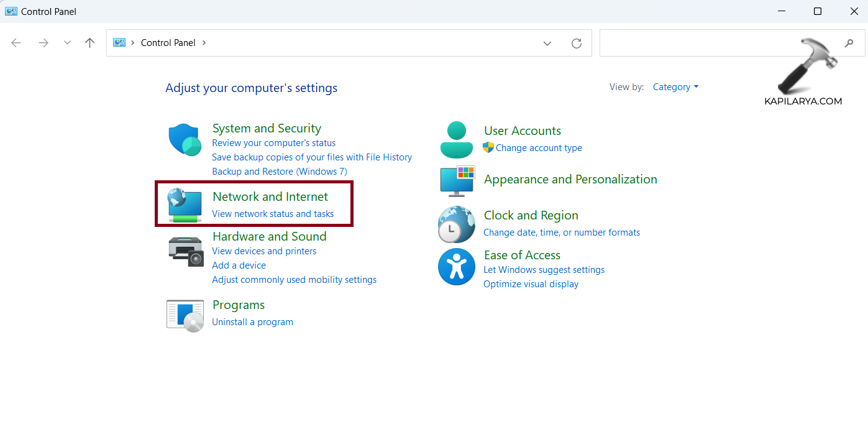868x424 pixels.
Task: Click the Clock and Region globe icon
Action: 457,224
